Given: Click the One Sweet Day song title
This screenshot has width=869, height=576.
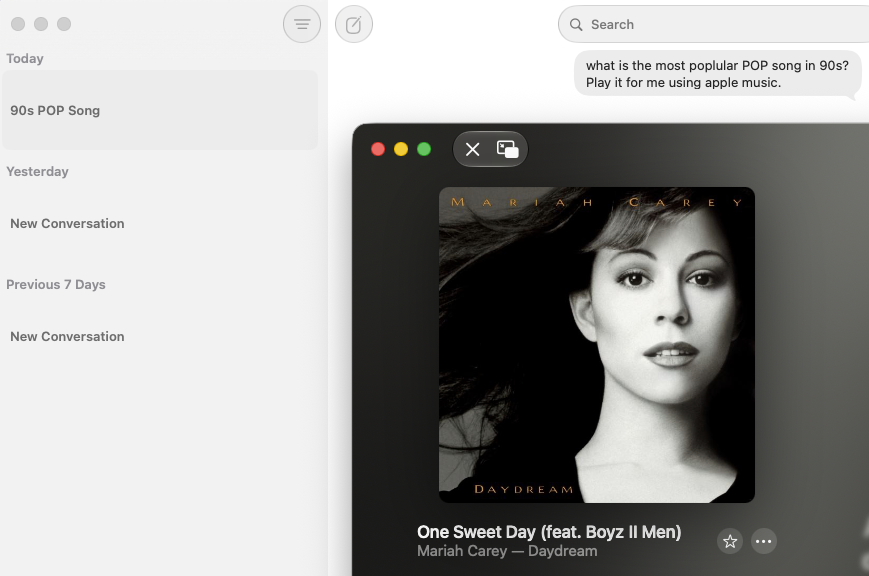Looking at the screenshot, I should pyautogui.click(x=549, y=532).
